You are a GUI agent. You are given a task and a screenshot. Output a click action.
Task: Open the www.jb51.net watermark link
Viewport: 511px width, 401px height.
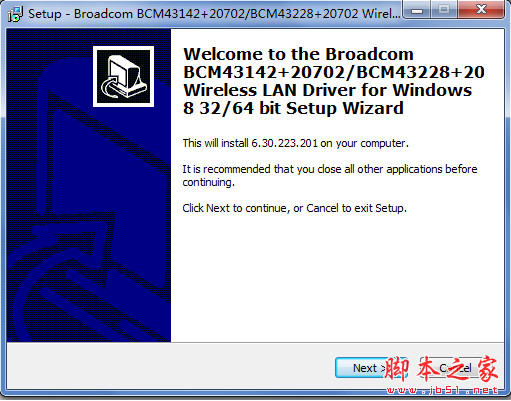click(x=442, y=390)
